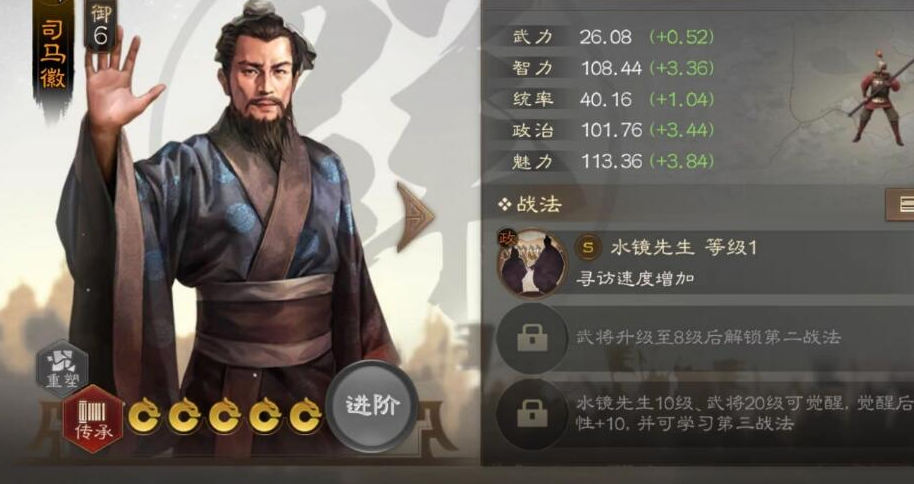Screen dimensions: 914x484
Task: Click the 魅力 113.36 stat row
Action: 614,161
